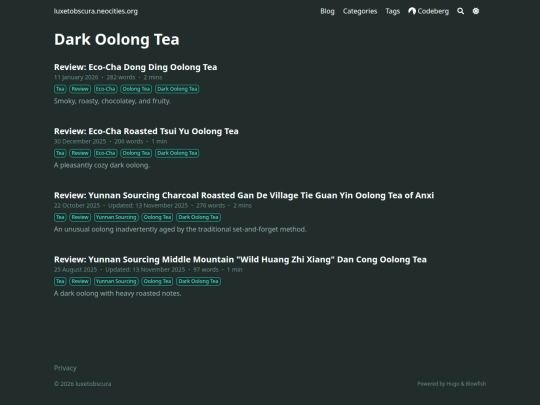540x405 pixels.
Task: Click Dark Oolong Tea tag under Dan Cong review
Action: click(x=198, y=281)
